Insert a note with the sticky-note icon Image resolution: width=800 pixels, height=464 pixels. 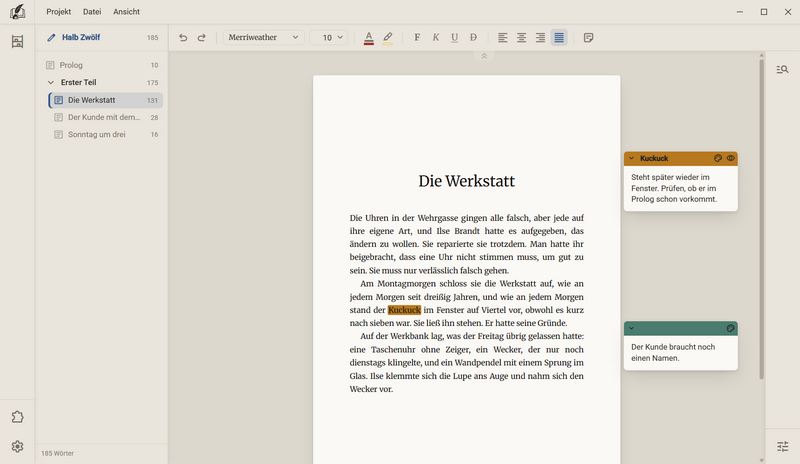click(x=588, y=37)
